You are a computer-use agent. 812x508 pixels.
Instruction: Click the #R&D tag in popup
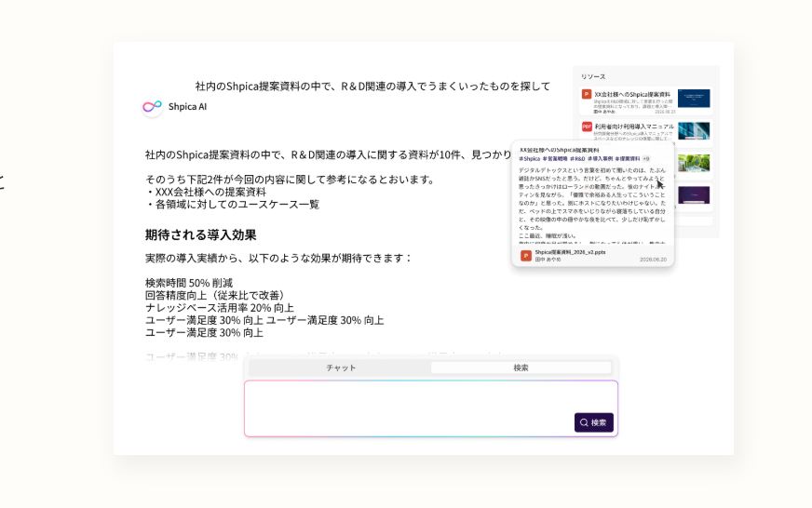(x=577, y=159)
